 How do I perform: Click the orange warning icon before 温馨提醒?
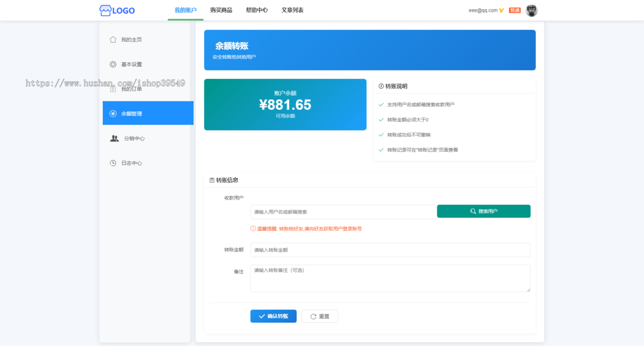click(x=253, y=228)
